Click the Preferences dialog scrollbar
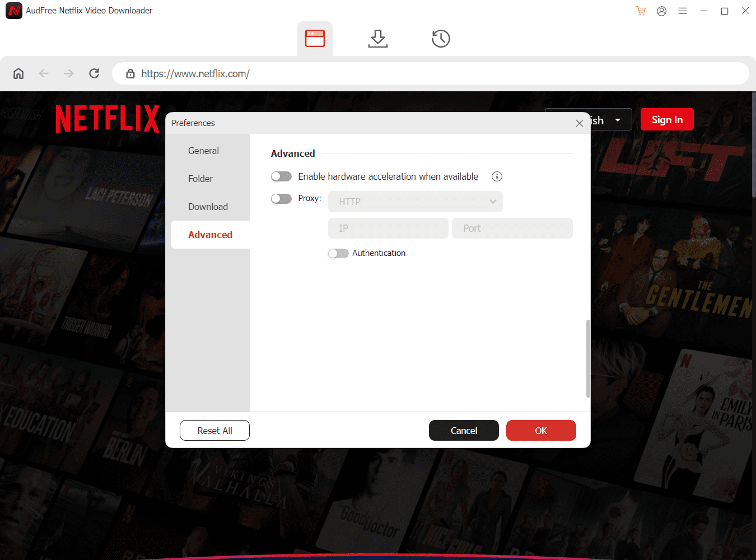 pos(588,358)
